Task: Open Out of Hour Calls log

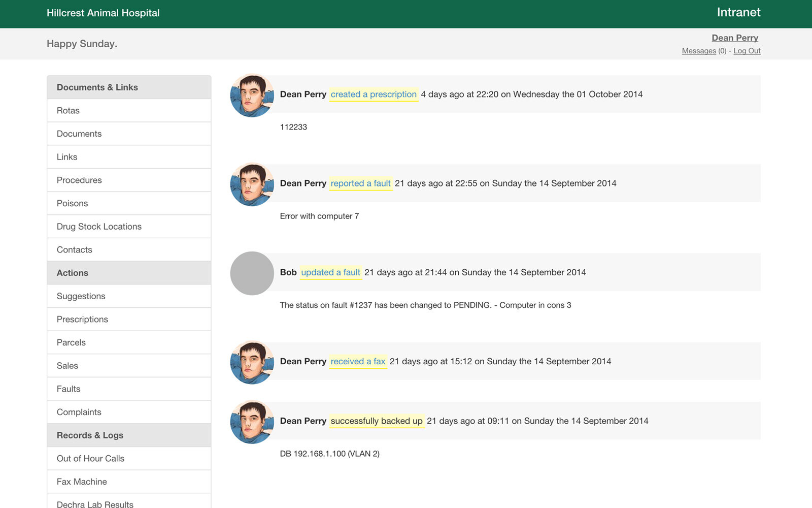Action: click(129, 459)
